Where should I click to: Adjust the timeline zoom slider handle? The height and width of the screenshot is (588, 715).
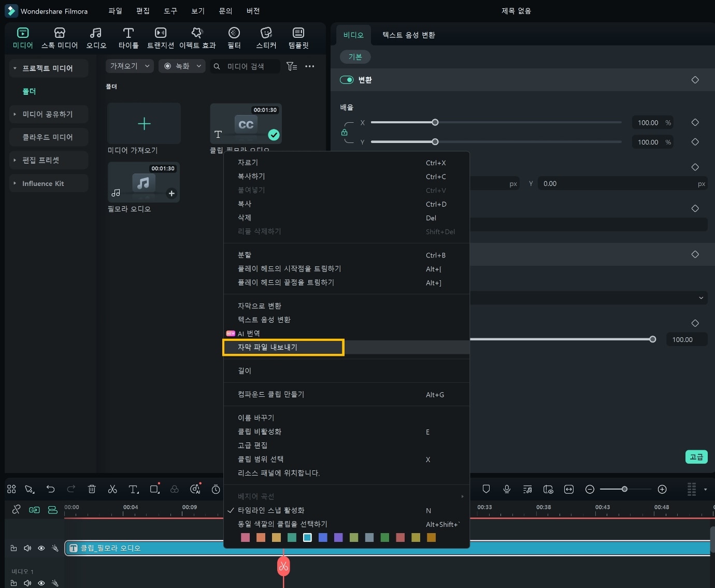coord(625,489)
